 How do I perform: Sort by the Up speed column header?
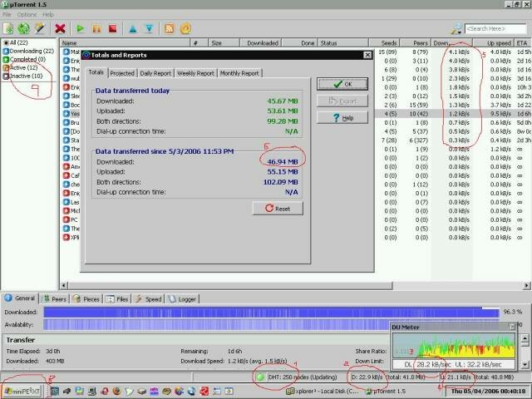tap(494, 43)
